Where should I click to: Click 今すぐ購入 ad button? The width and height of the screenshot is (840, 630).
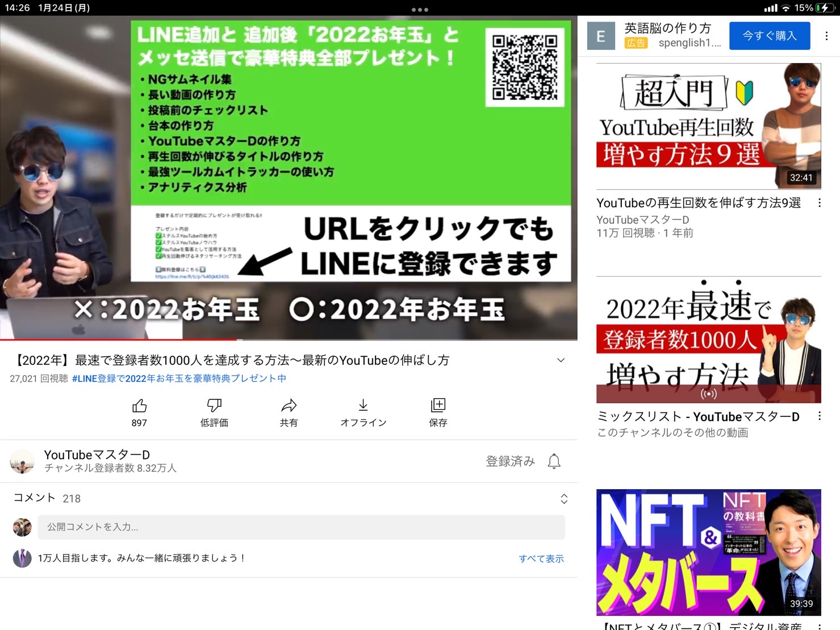(770, 36)
